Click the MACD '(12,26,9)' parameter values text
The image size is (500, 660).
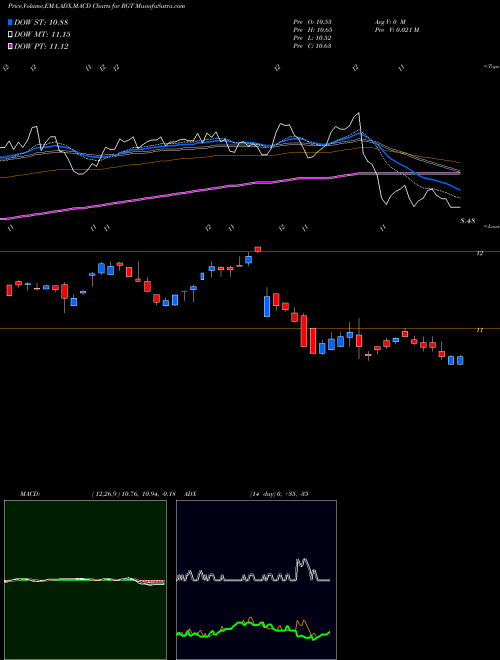(133, 494)
